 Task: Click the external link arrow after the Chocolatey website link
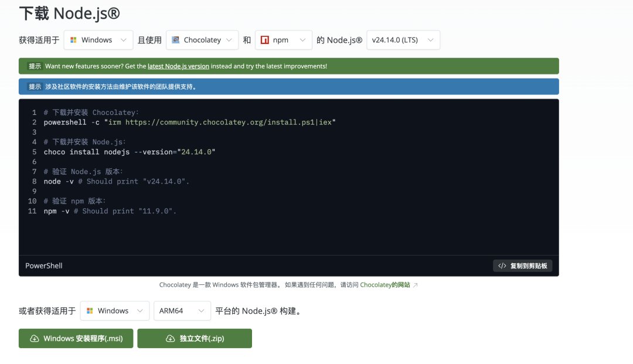416,285
